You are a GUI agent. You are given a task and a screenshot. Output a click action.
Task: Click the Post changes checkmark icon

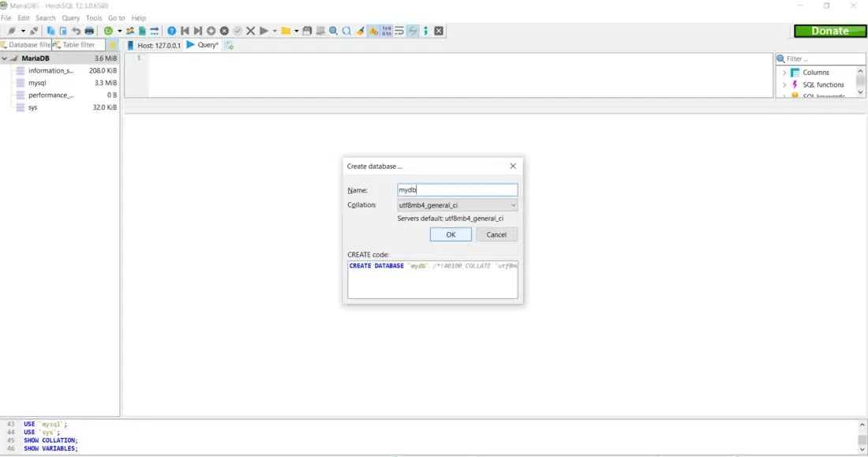(238, 31)
